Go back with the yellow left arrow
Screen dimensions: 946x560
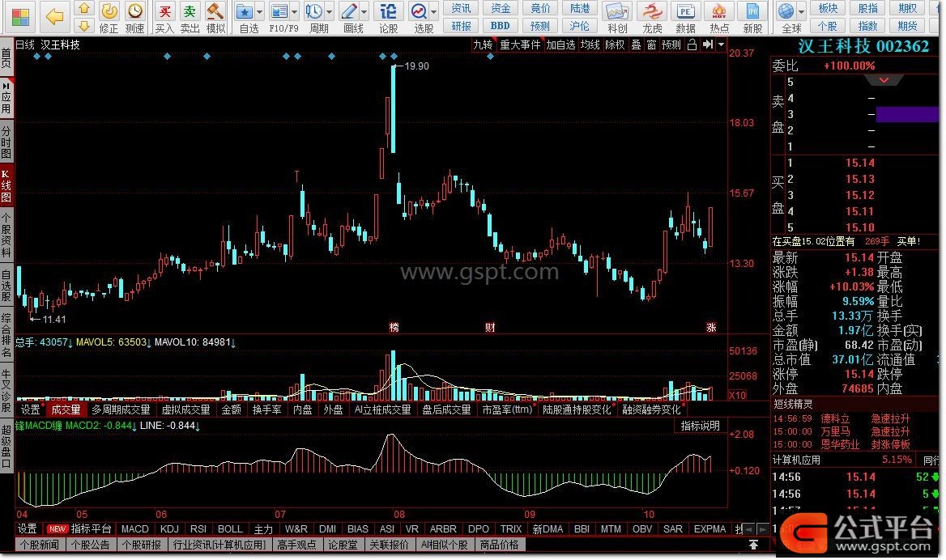(54, 17)
